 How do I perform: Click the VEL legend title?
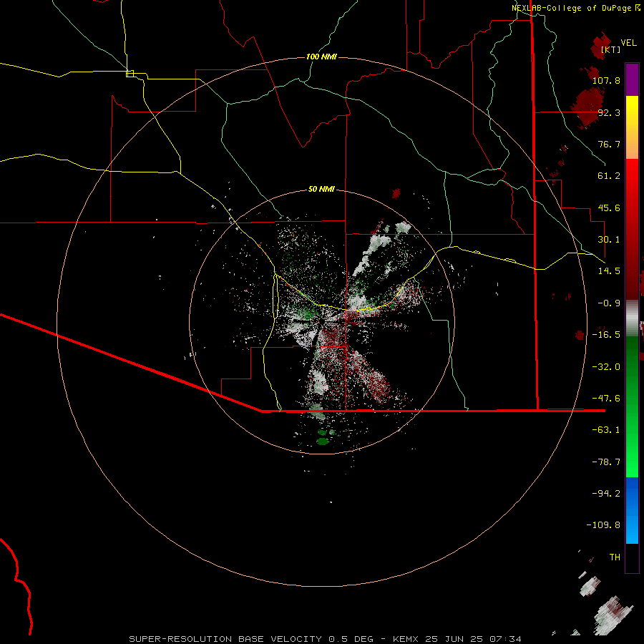628,43
